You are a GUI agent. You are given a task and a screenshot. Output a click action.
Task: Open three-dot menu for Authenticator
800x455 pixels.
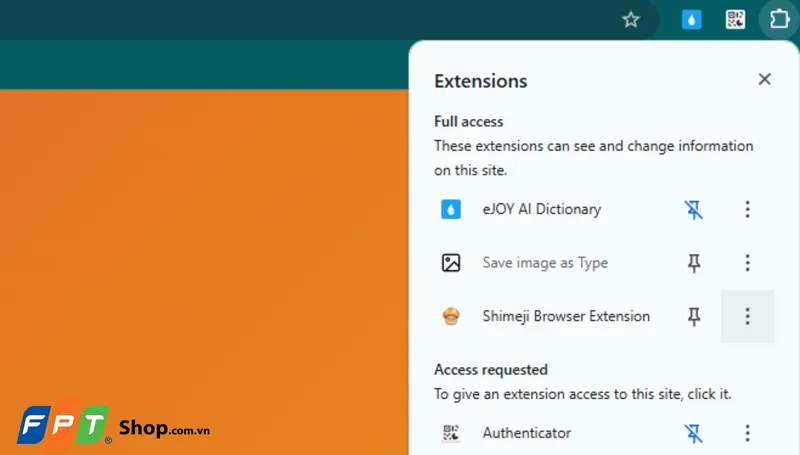click(x=747, y=433)
